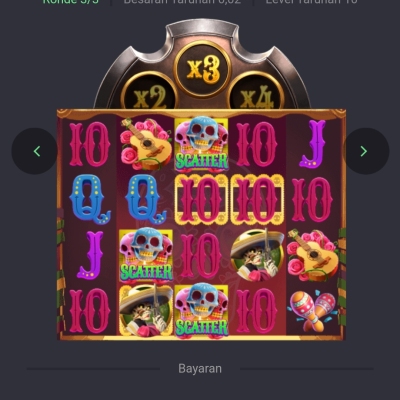Screen dimensions: 400x400
Task: Select the x4 multiplier chamber
Action: tap(256, 95)
